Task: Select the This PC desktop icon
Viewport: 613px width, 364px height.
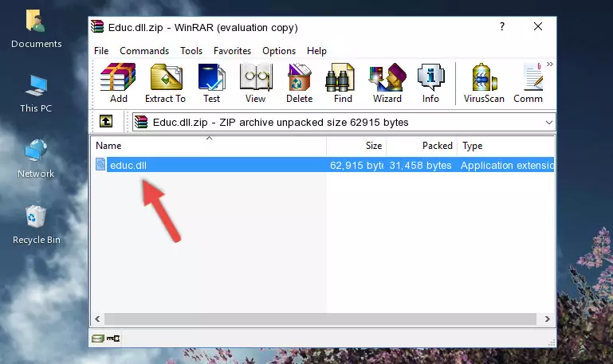Action: click(x=36, y=94)
